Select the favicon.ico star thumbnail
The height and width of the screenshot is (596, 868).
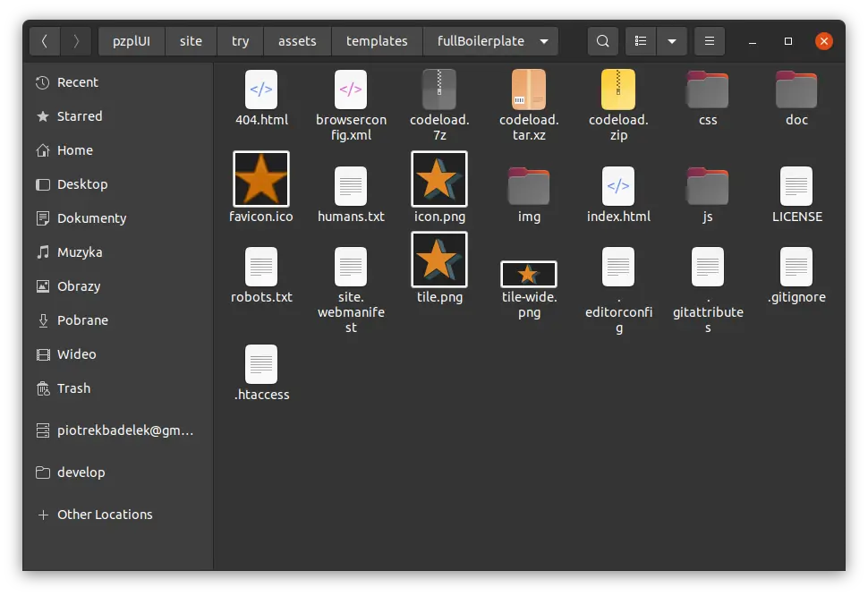261,179
